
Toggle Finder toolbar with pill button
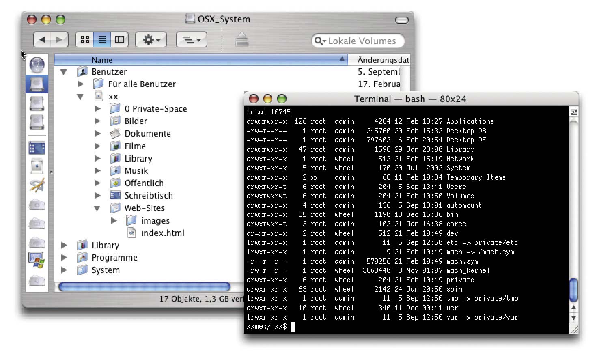click(401, 20)
